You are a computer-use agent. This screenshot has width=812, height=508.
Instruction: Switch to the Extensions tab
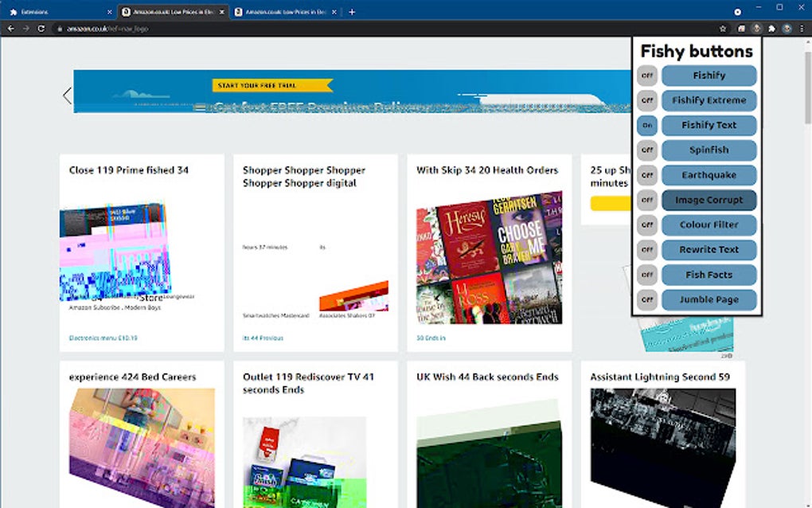[x=61, y=12]
